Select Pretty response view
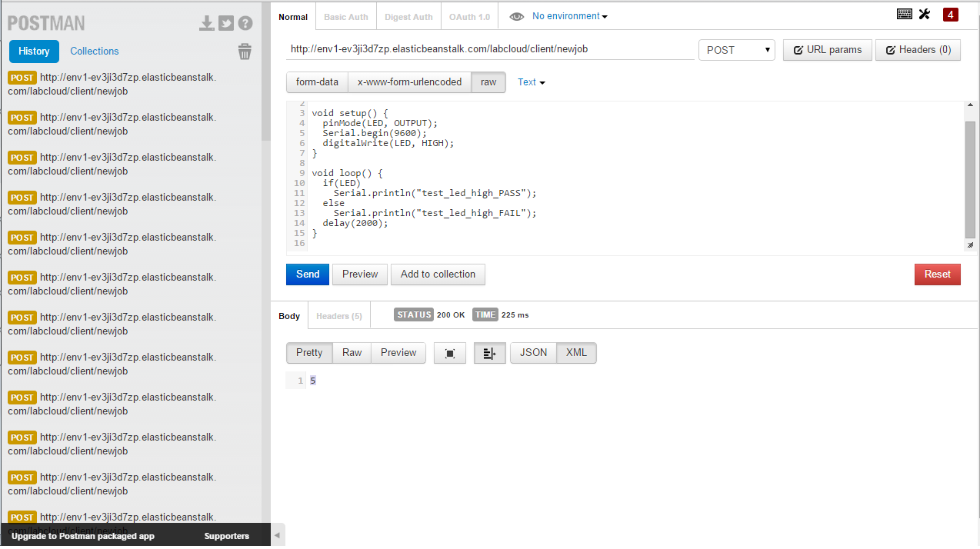This screenshot has width=980, height=549. click(x=309, y=353)
